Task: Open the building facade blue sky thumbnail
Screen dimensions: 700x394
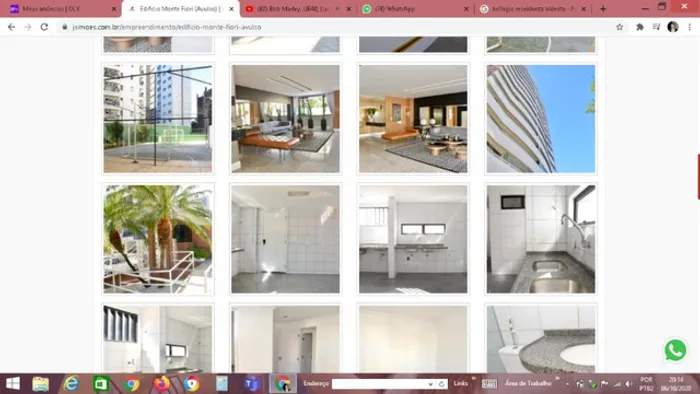Action: pyautogui.click(x=541, y=118)
